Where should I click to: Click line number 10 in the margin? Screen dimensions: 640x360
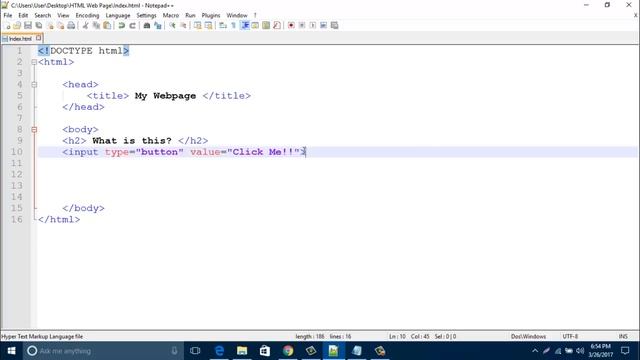click(x=16, y=152)
